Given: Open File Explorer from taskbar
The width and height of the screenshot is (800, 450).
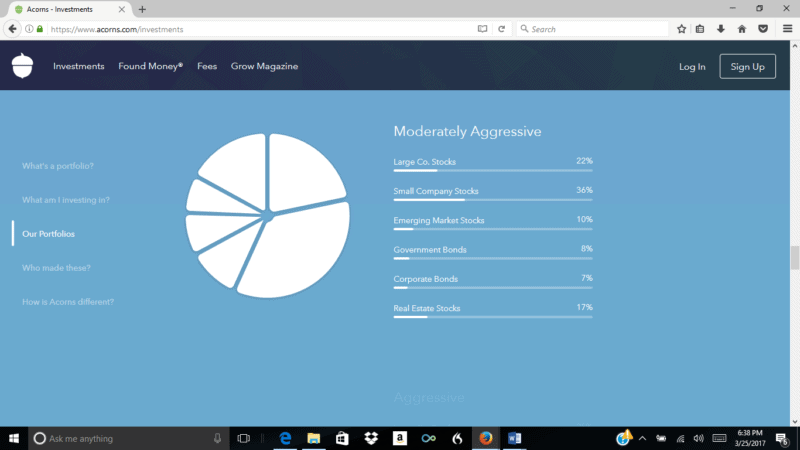Looking at the screenshot, I should (x=313, y=438).
